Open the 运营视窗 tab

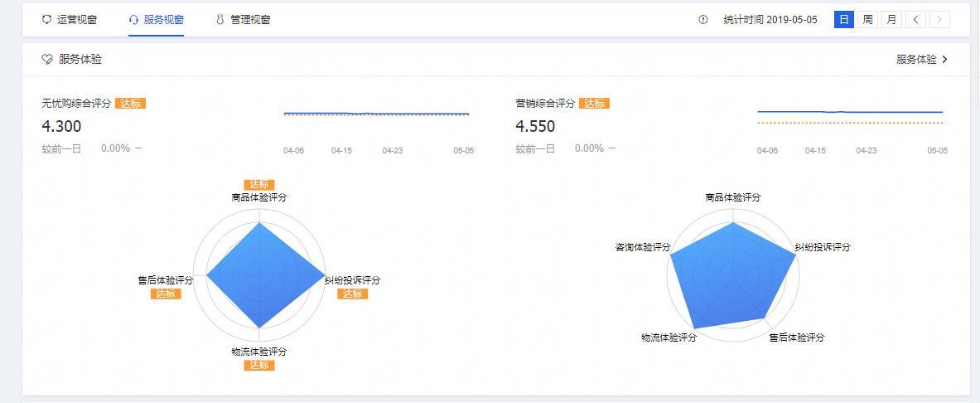(x=70, y=19)
